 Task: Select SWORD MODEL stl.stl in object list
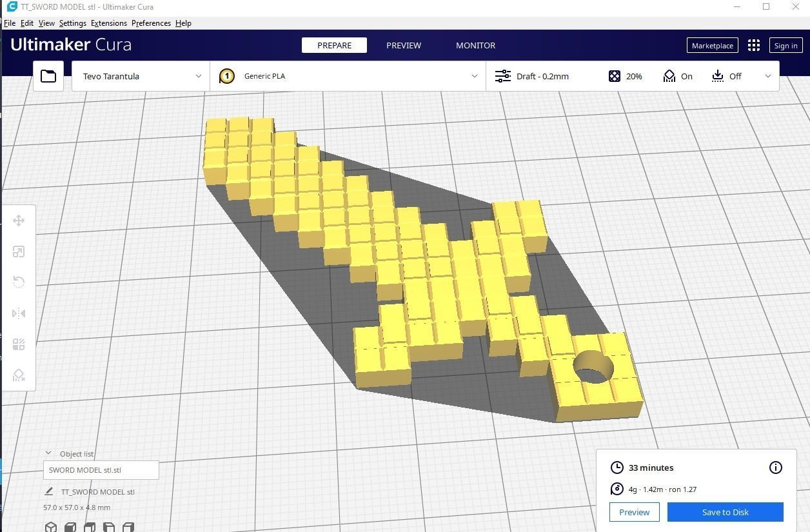(x=101, y=470)
